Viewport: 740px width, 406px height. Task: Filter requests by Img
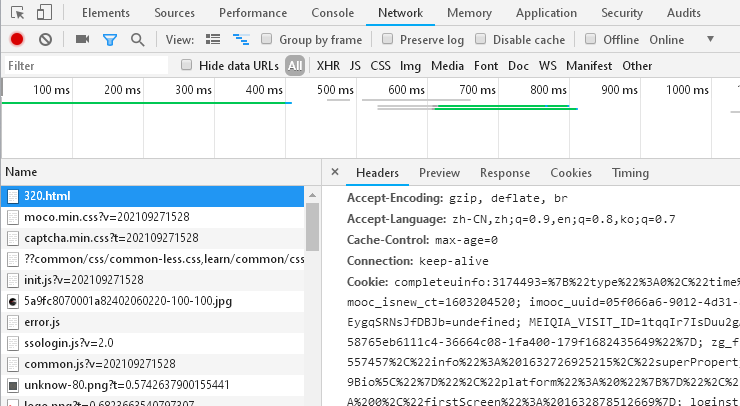(410, 66)
